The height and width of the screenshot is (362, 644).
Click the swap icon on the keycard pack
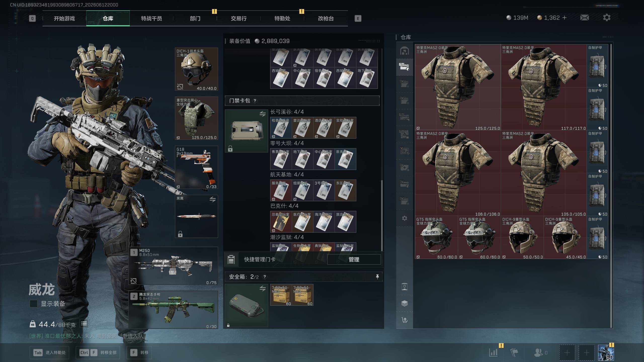tap(263, 114)
